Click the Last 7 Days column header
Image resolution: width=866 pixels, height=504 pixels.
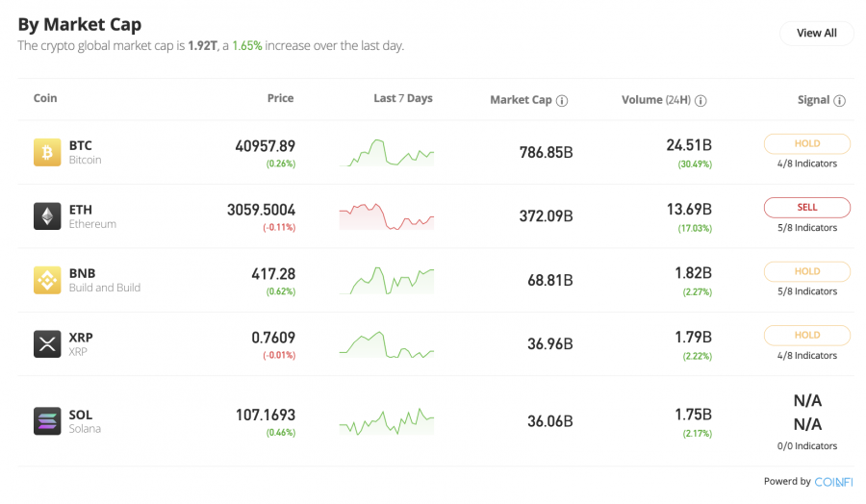tap(403, 98)
